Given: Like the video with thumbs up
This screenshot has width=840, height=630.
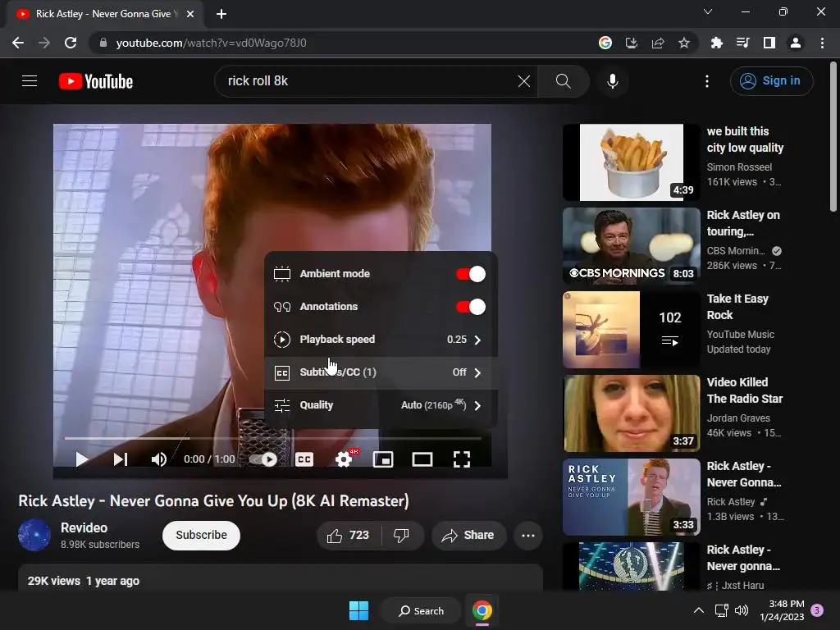Looking at the screenshot, I should point(349,535).
